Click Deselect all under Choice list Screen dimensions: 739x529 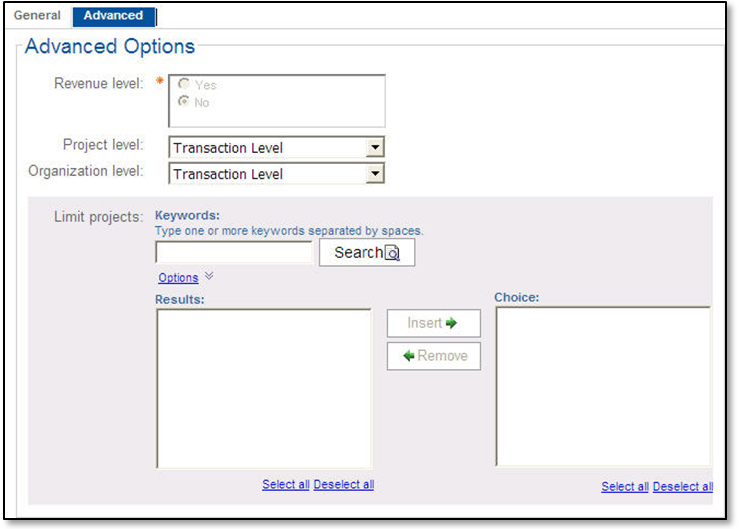683,487
